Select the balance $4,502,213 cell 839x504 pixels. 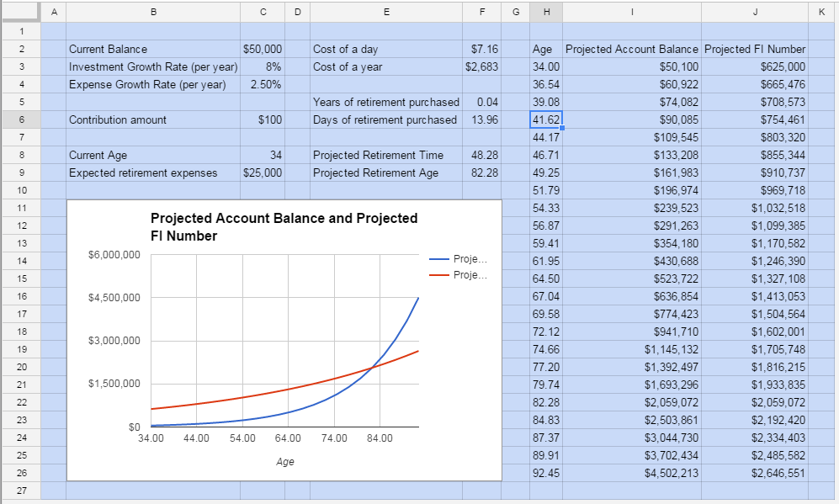(632, 472)
